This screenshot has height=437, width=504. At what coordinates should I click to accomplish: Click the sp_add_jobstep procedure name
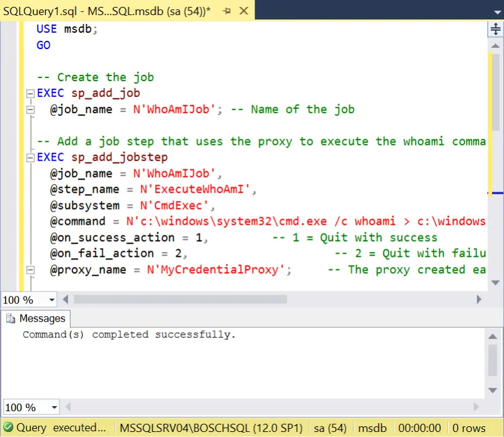(x=120, y=157)
